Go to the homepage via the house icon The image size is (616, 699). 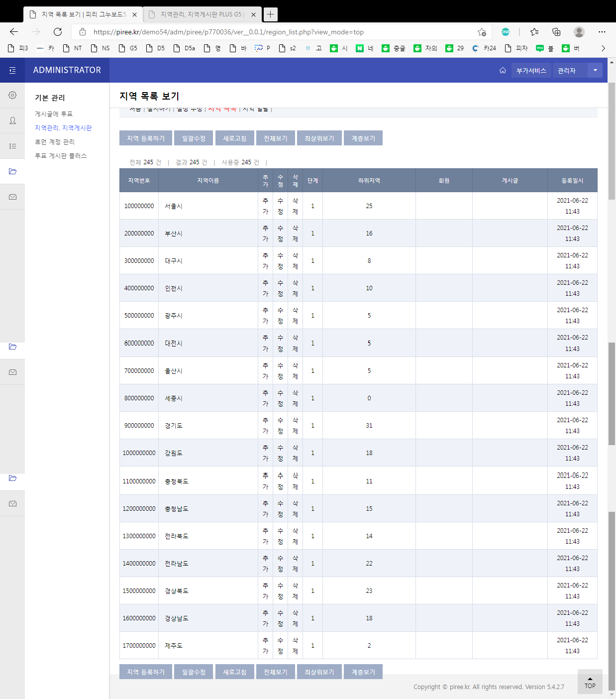(503, 70)
